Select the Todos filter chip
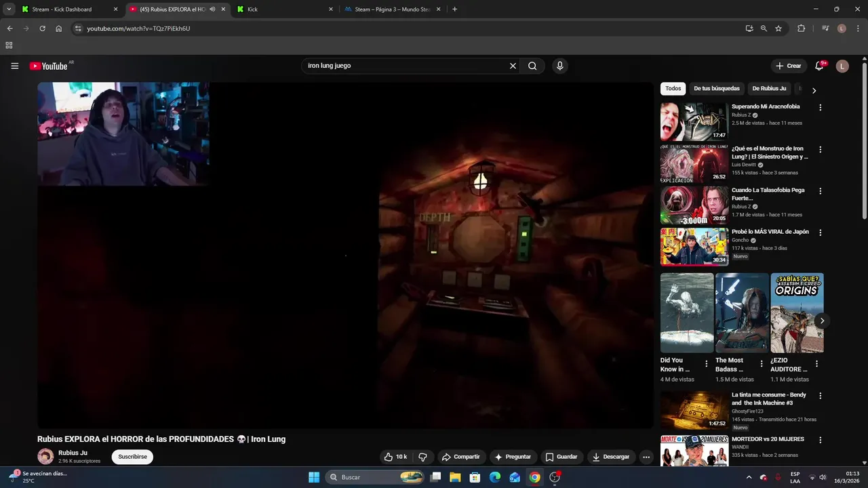 point(673,89)
